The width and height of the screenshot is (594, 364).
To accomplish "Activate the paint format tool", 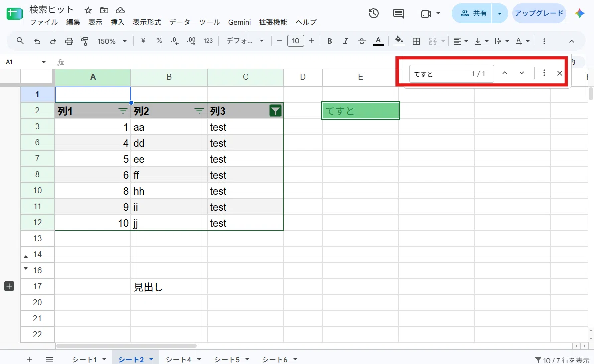I will coord(85,41).
